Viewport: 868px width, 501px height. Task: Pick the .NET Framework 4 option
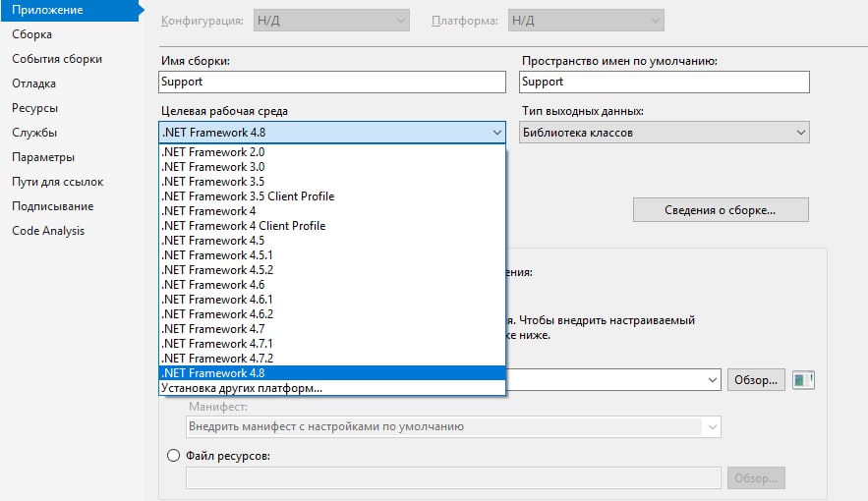click(x=332, y=211)
